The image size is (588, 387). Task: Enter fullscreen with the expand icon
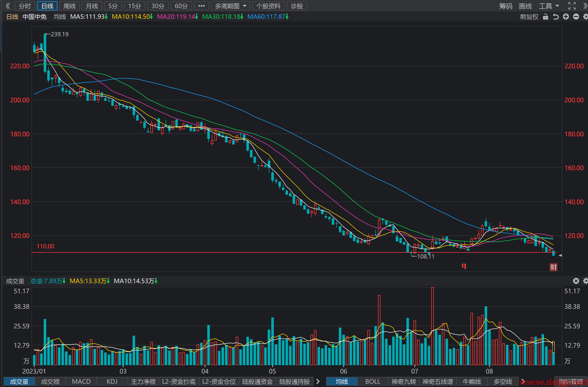[x=572, y=6]
